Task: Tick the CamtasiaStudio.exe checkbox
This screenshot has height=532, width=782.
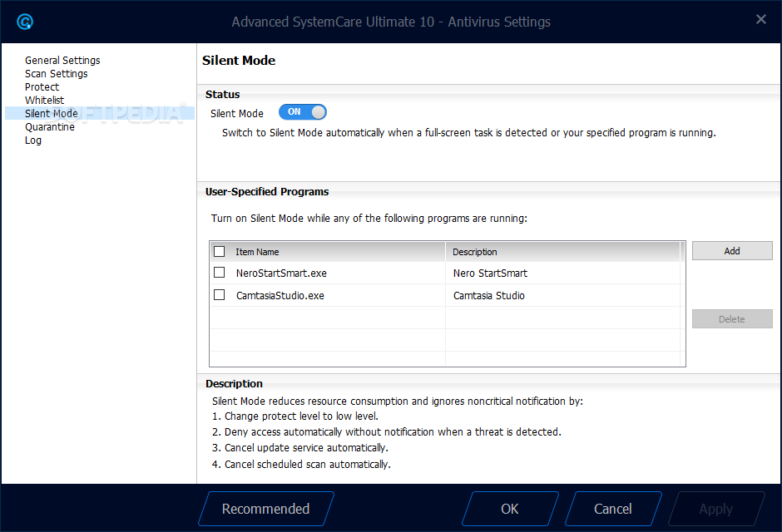Action: tap(220, 295)
